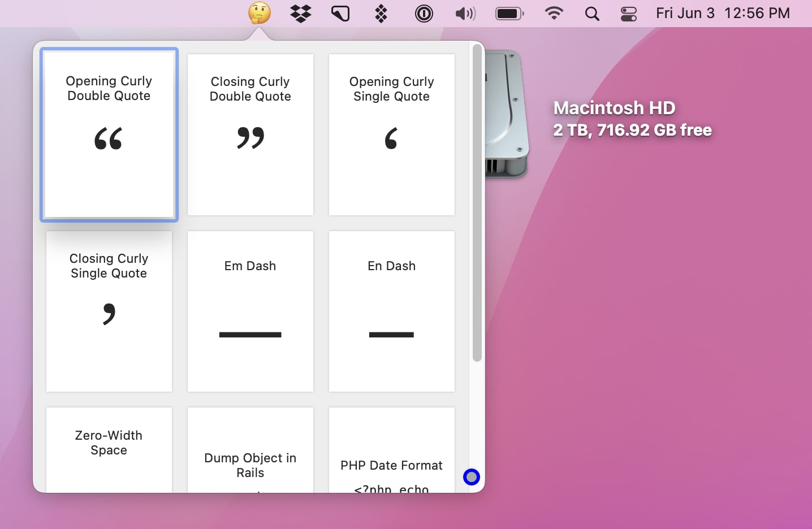The height and width of the screenshot is (529, 812).
Task: Select the Closing Curly Single Quote snippet
Action: coord(109,311)
